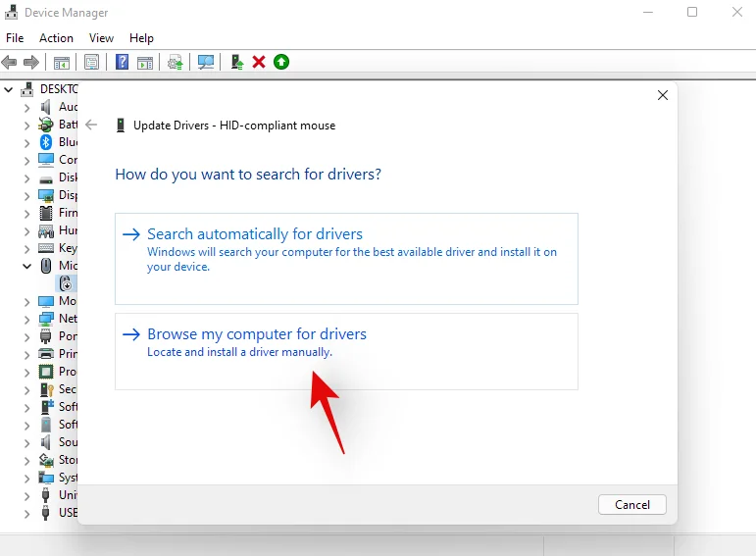Image resolution: width=756 pixels, height=556 pixels.
Task: Open the Help menu
Action: [141, 38]
